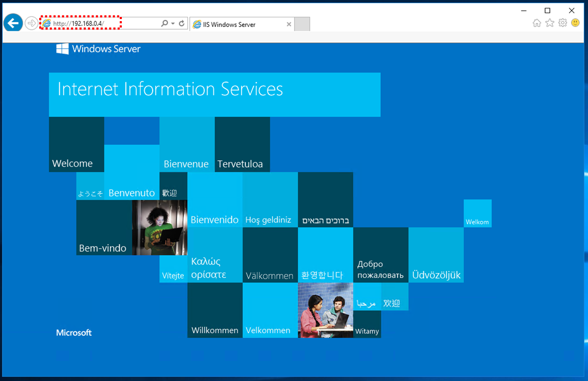Click the Hebrew ברוכים הבאים tile
The width and height of the screenshot is (588, 381).
tap(325, 199)
